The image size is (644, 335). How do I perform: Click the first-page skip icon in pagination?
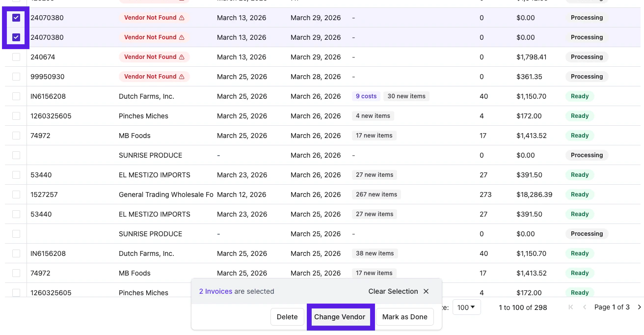(x=572, y=307)
